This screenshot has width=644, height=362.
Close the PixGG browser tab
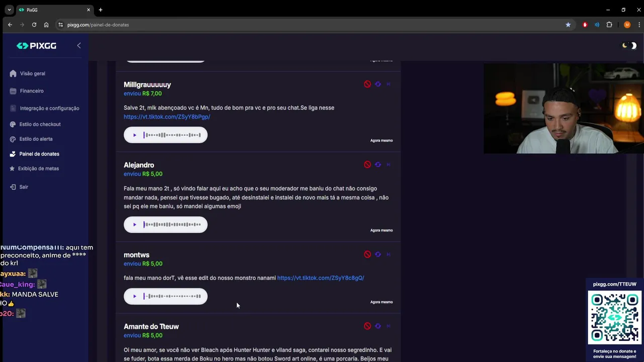tap(89, 10)
